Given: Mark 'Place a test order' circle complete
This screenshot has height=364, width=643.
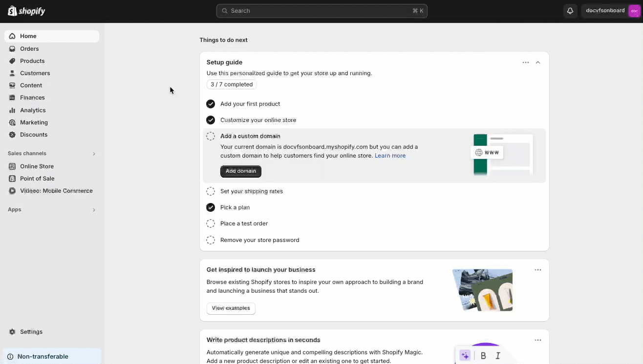Looking at the screenshot, I should [211, 223].
